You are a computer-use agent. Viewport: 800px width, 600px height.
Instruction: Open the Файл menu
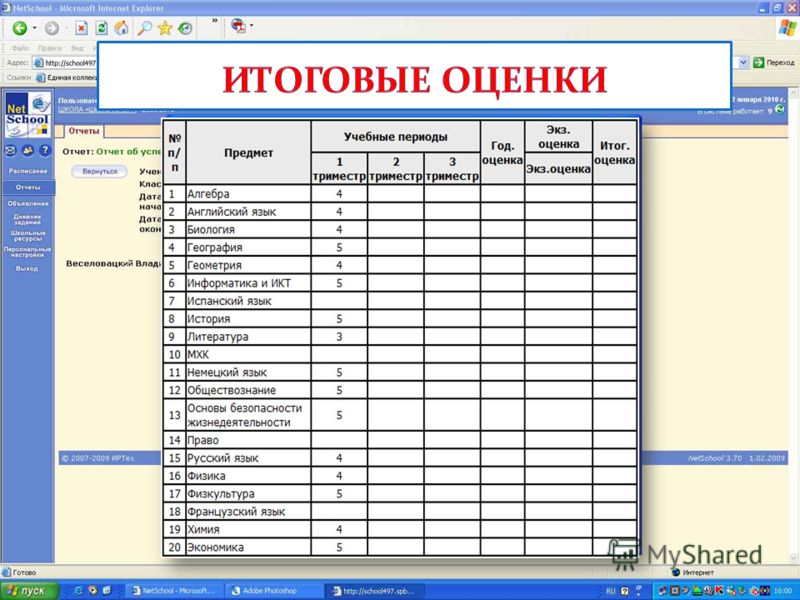click(x=20, y=48)
